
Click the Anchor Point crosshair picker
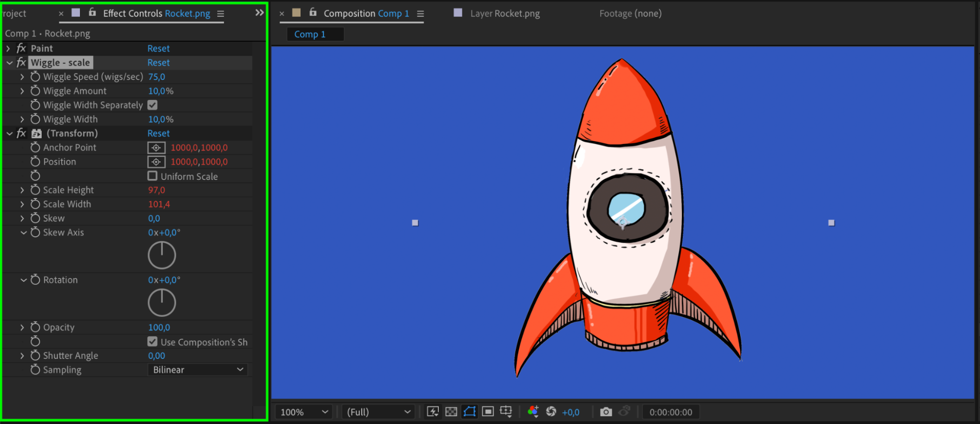pyautogui.click(x=156, y=148)
